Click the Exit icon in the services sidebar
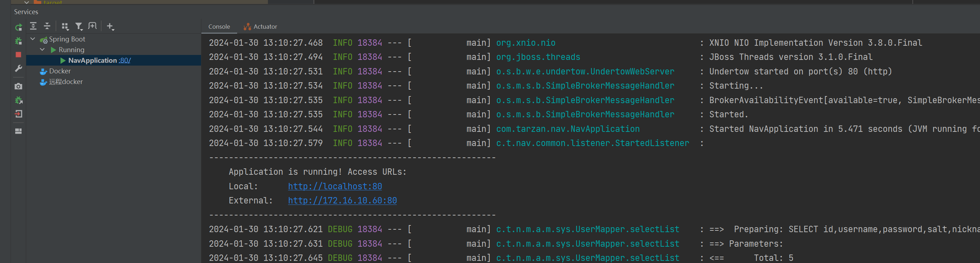980x263 pixels. [18, 113]
